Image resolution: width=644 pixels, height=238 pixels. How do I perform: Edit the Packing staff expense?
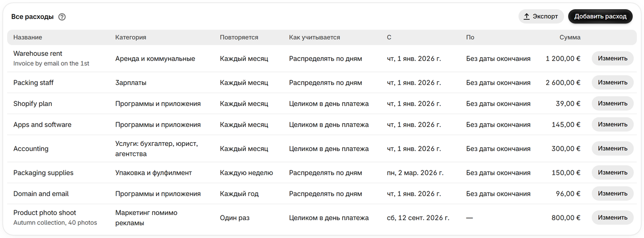coord(613,82)
